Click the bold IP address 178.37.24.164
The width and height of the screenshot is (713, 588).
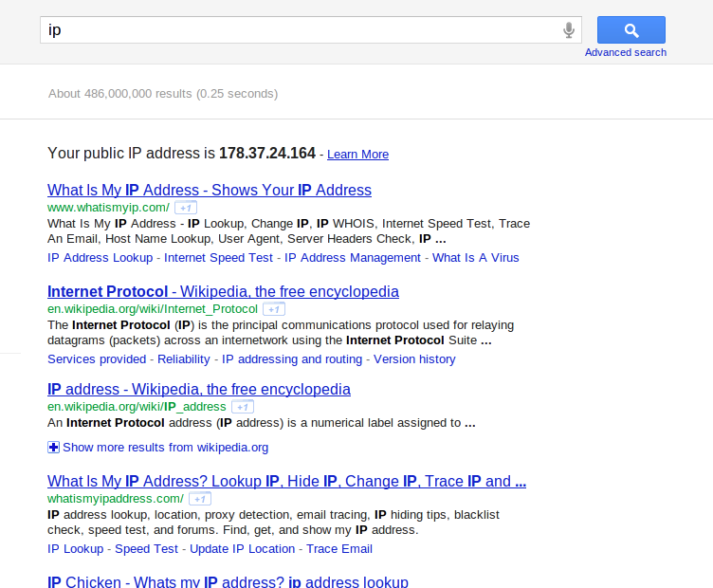267,154
